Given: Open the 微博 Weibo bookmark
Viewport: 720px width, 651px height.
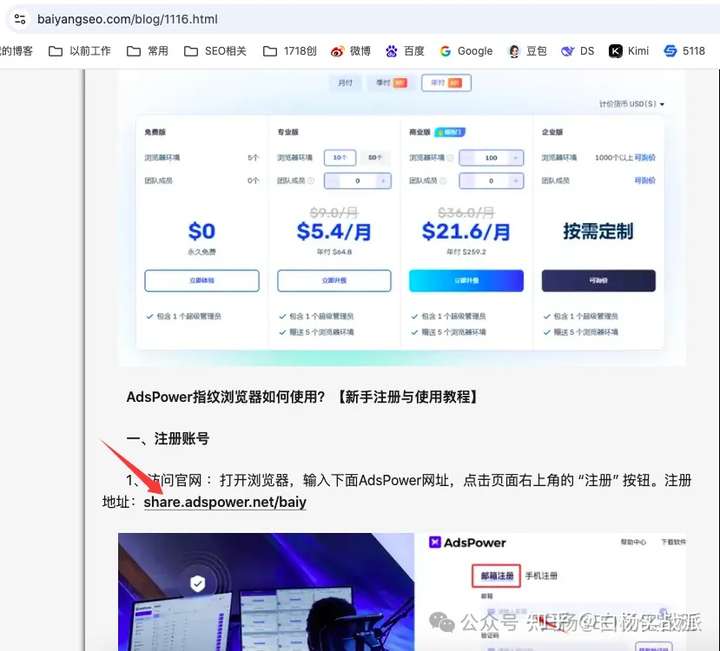Looking at the screenshot, I should (x=350, y=51).
